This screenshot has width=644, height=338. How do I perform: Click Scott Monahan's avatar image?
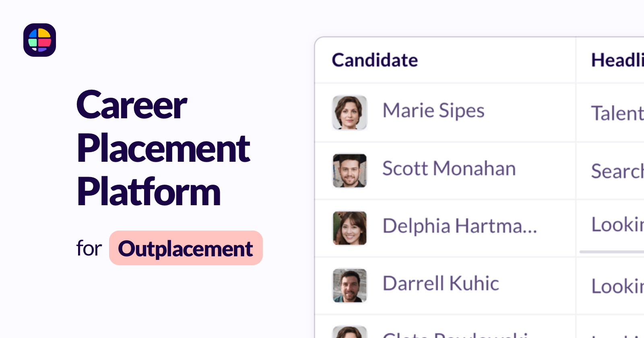pyautogui.click(x=349, y=171)
